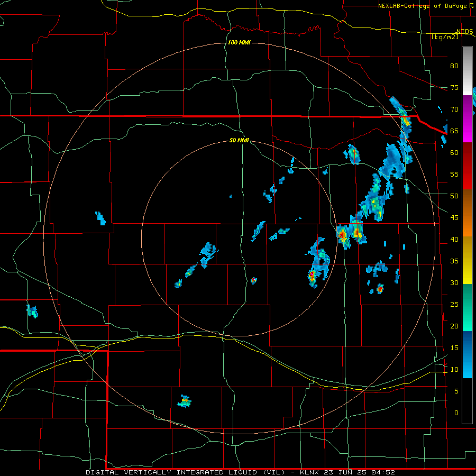
Task: Click the 55 value on the scale
Action: pyautogui.click(x=454, y=174)
